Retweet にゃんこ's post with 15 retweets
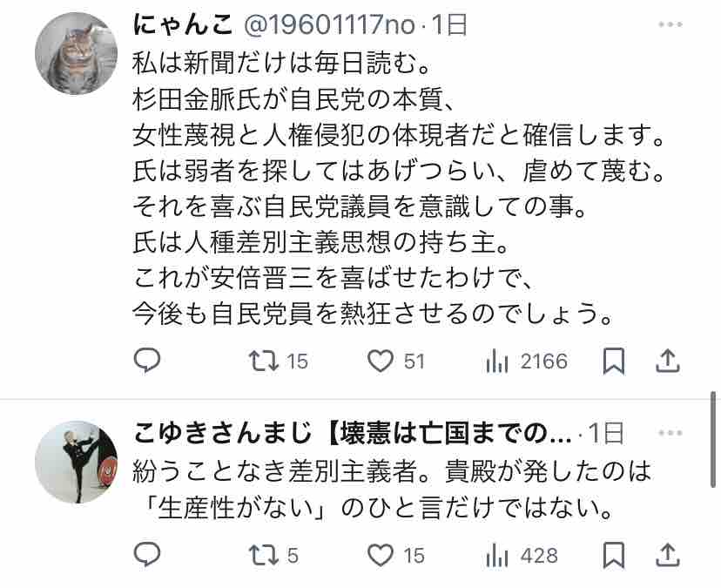Image resolution: width=721 pixels, height=588 pixels. tap(278, 362)
